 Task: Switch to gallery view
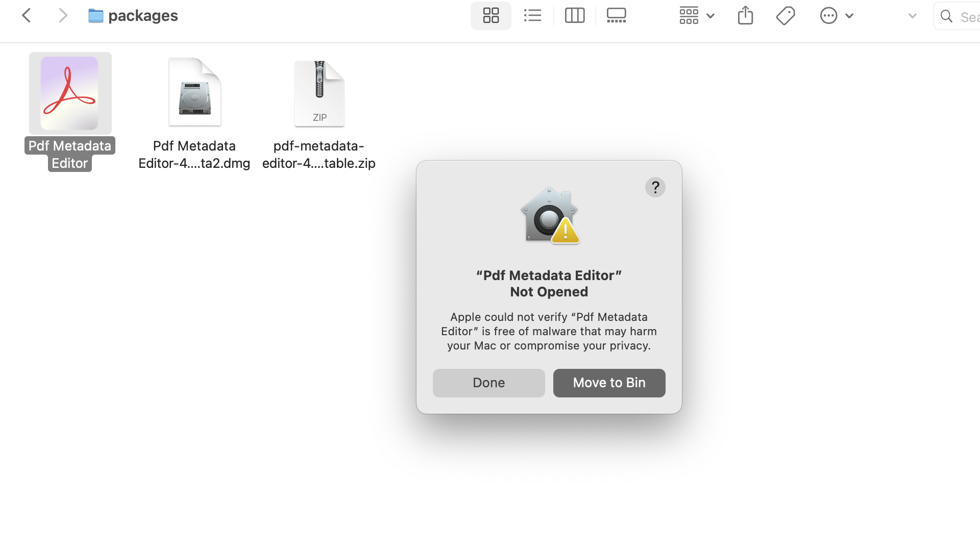click(616, 16)
